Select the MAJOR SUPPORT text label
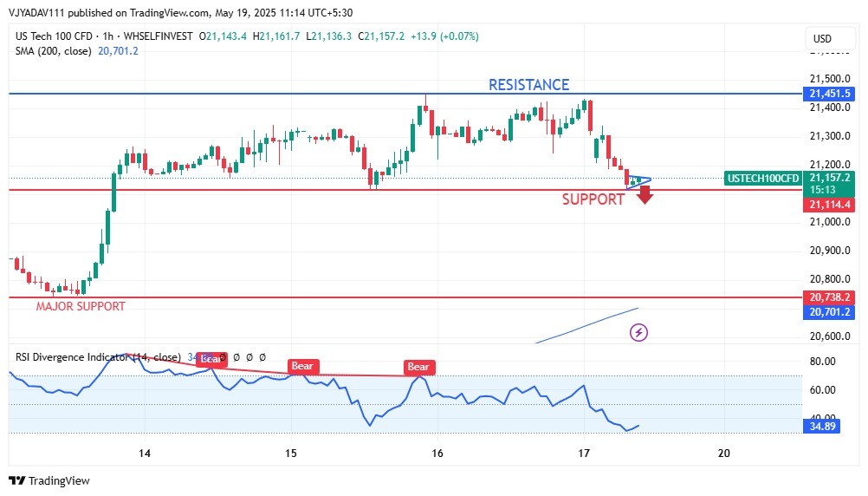 (x=81, y=306)
